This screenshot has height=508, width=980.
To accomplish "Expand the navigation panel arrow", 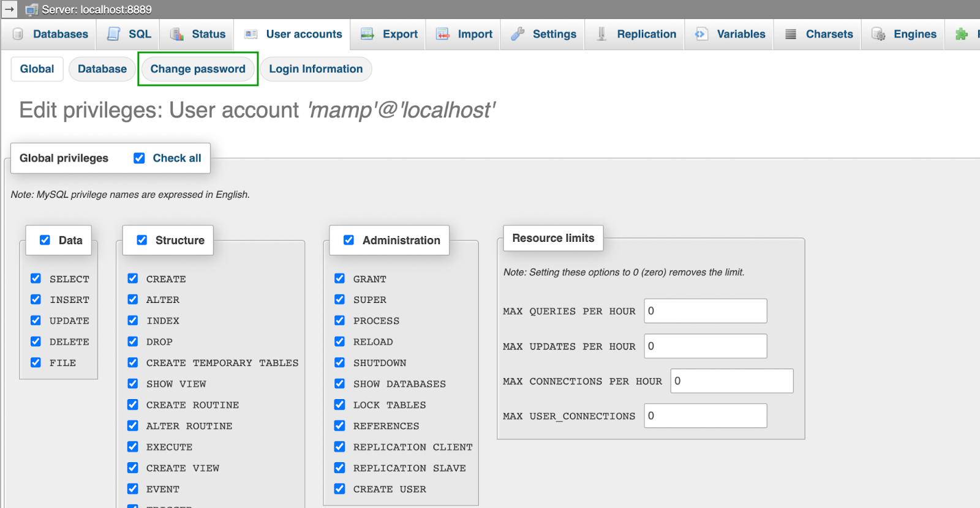I will point(9,9).
